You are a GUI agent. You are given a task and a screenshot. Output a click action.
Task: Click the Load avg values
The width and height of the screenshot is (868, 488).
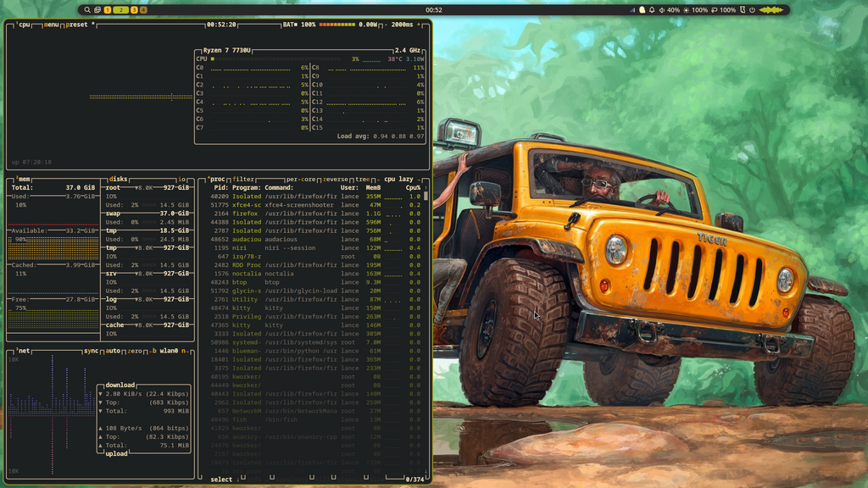coord(398,136)
